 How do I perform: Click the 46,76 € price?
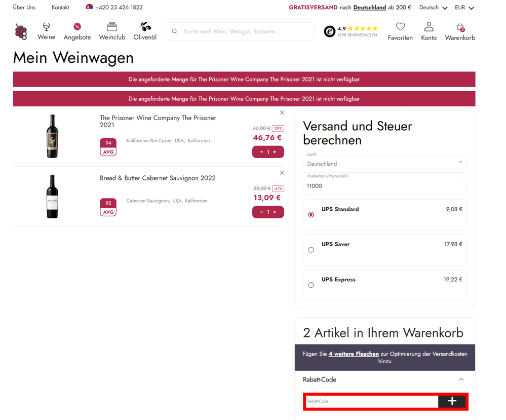[x=267, y=137]
